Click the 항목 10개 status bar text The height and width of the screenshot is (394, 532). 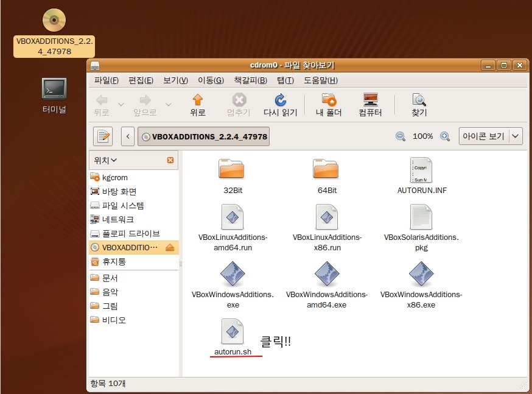tap(108, 384)
